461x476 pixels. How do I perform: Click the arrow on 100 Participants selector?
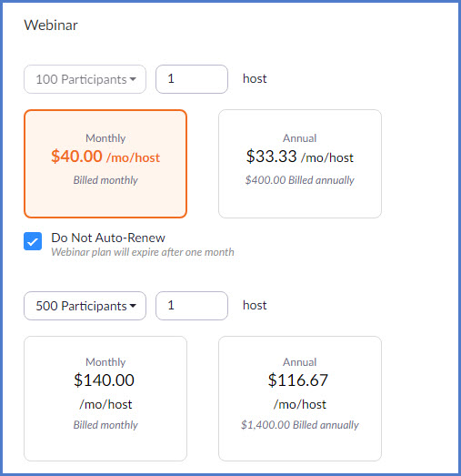[133, 79]
